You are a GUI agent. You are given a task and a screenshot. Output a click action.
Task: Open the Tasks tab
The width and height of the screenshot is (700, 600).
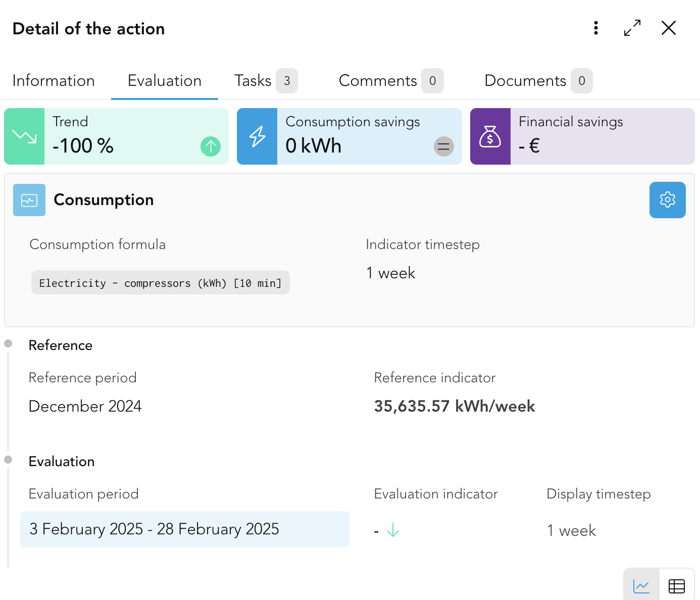[266, 81]
